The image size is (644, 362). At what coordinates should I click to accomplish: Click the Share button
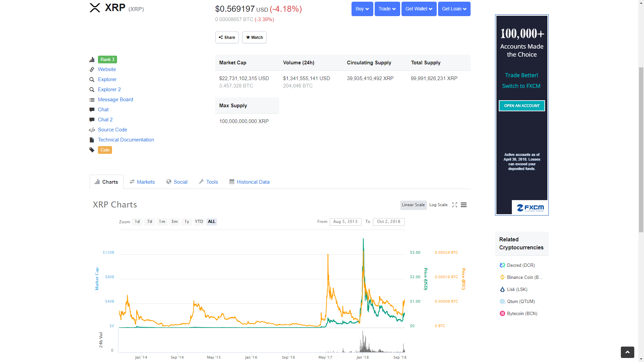tap(227, 37)
